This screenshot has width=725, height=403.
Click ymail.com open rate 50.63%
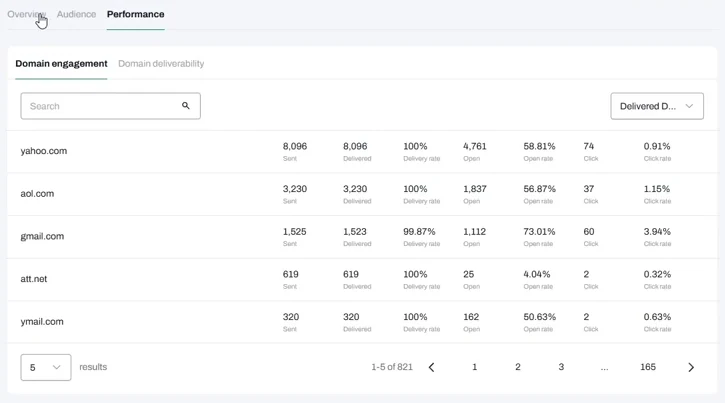(x=540, y=317)
